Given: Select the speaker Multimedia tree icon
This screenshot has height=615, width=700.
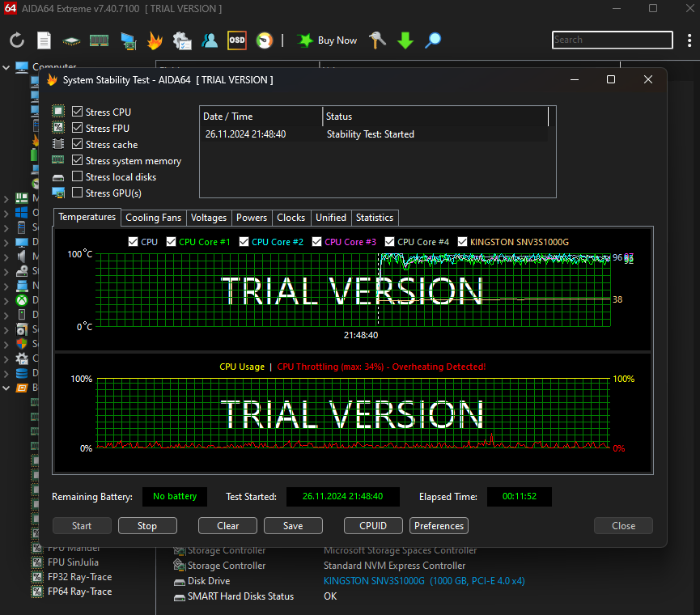Looking at the screenshot, I should click(x=21, y=257).
